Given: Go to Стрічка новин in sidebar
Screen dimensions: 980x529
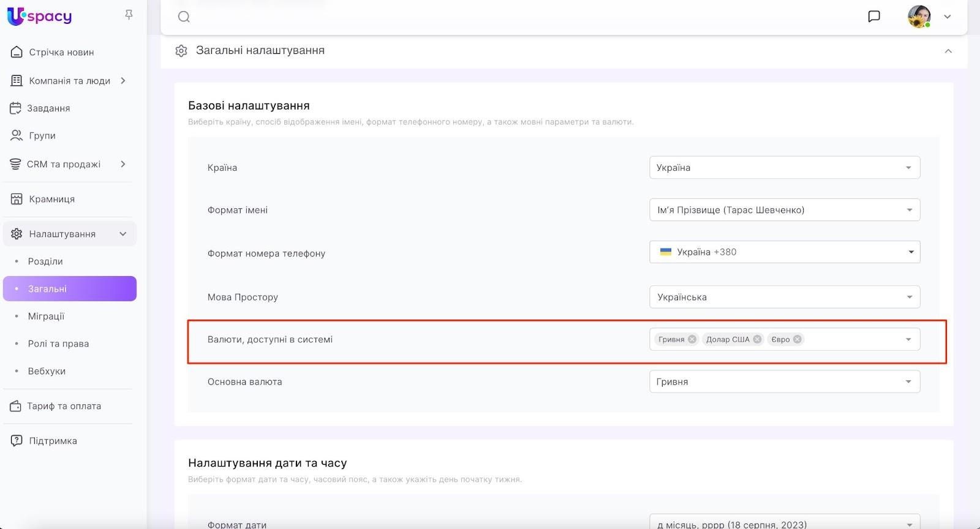Looking at the screenshot, I should [61, 53].
